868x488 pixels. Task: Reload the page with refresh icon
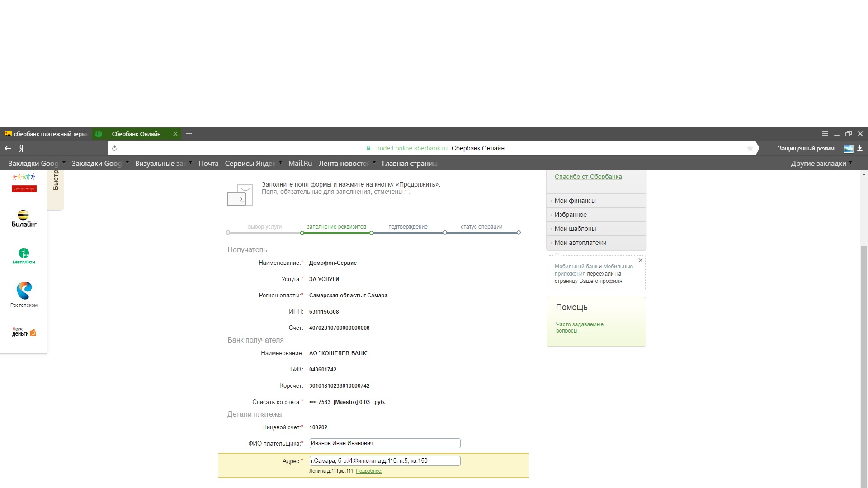[114, 148]
